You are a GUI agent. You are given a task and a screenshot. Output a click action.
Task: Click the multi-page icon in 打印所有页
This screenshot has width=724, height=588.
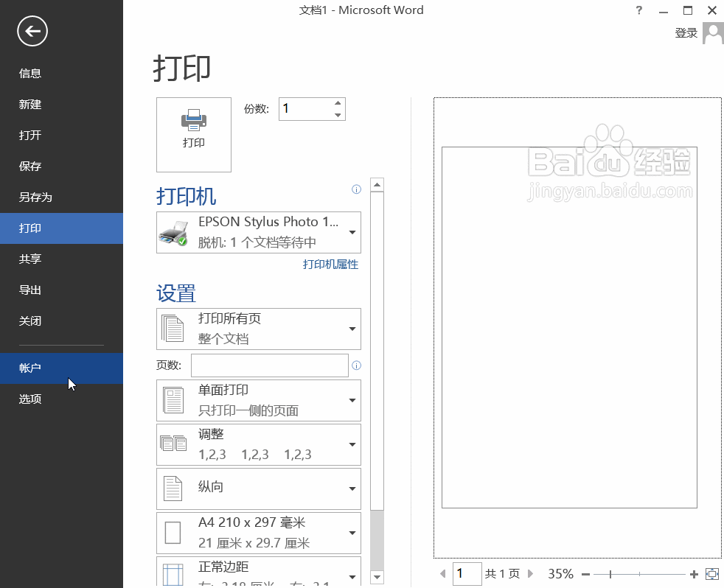173,329
